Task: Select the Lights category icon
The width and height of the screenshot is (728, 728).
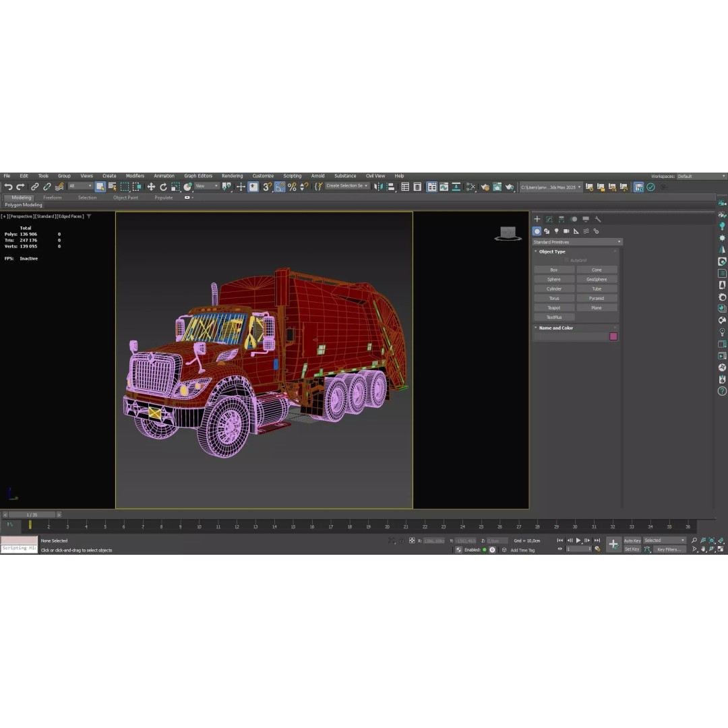Action: [557, 231]
